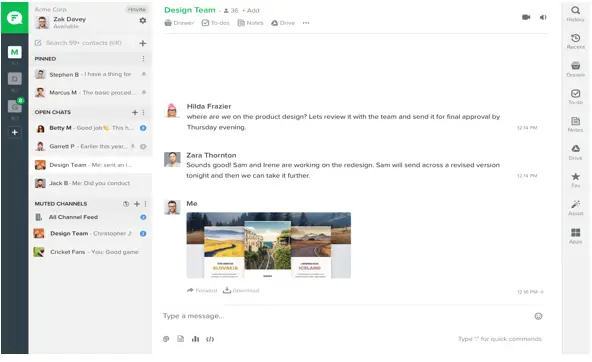Image resolution: width=592 pixels, height=362 pixels.
Task: Open the poll chart icon below message box
Action: coord(195,339)
